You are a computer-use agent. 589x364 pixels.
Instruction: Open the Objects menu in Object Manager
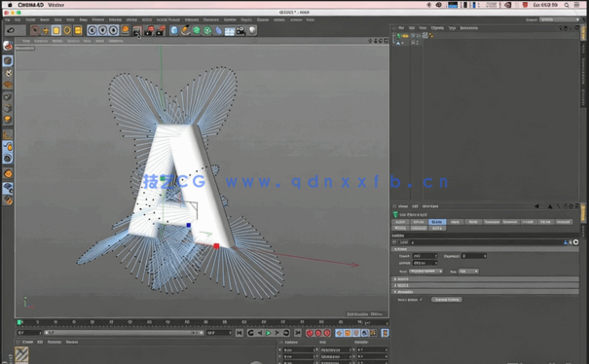tap(437, 28)
